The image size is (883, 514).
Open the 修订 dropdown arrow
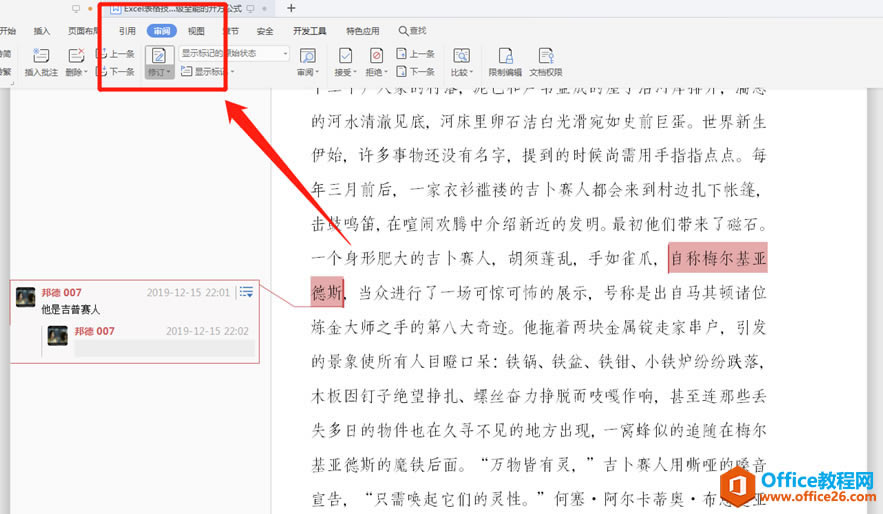point(168,72)
